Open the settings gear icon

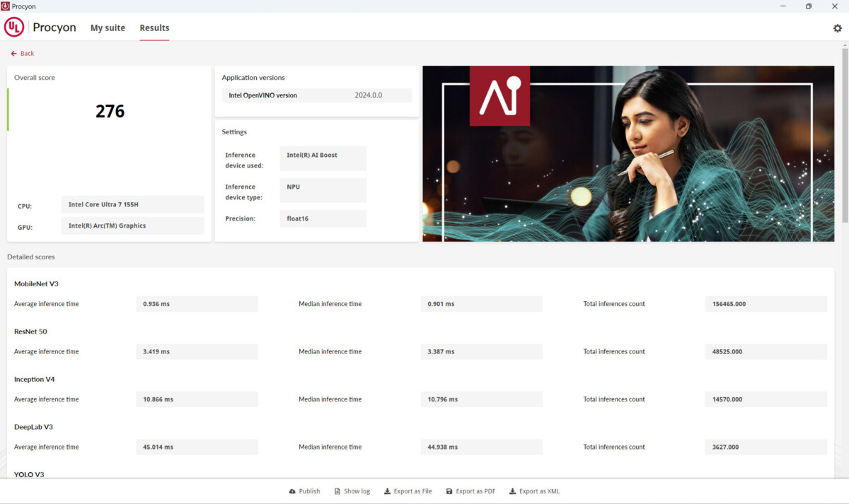coord(838,28)
